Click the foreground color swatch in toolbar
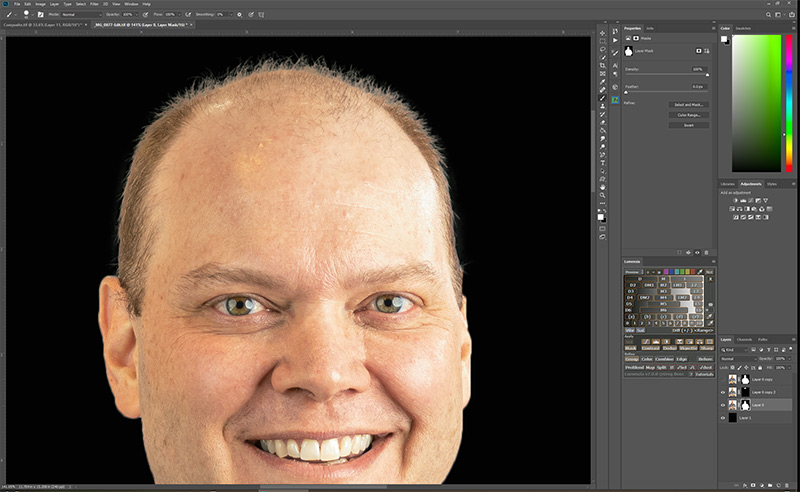800x492 pixels. (x=601, y=216)
